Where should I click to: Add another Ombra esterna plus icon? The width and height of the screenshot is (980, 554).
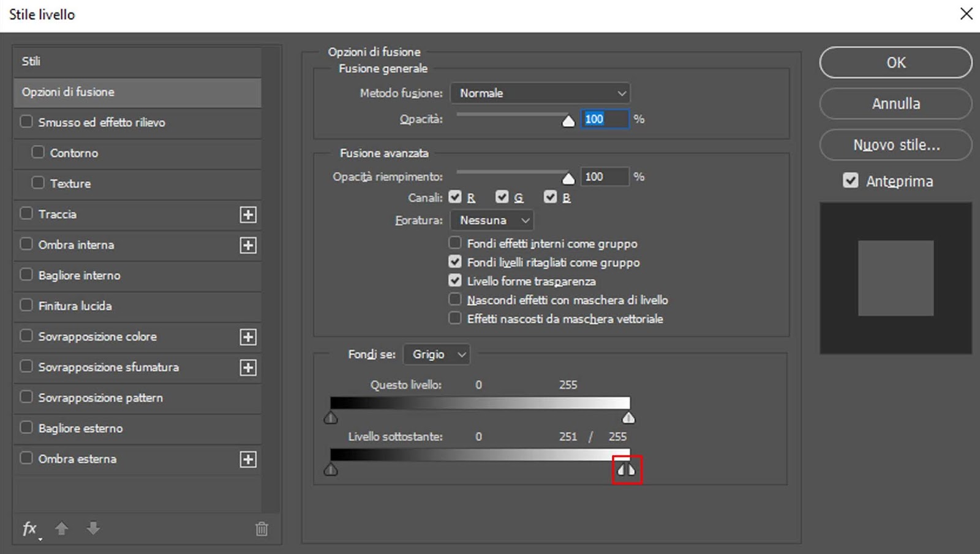click(x=248, y=460)
